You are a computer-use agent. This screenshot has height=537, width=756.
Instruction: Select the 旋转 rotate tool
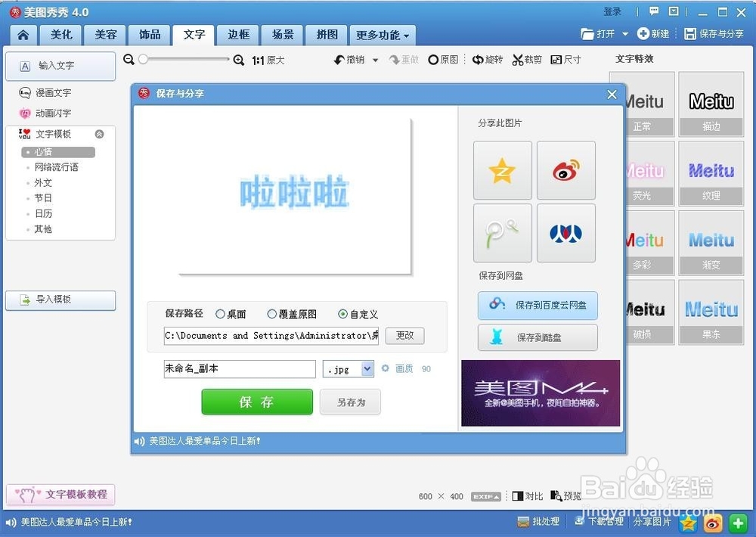click(488, 59)
